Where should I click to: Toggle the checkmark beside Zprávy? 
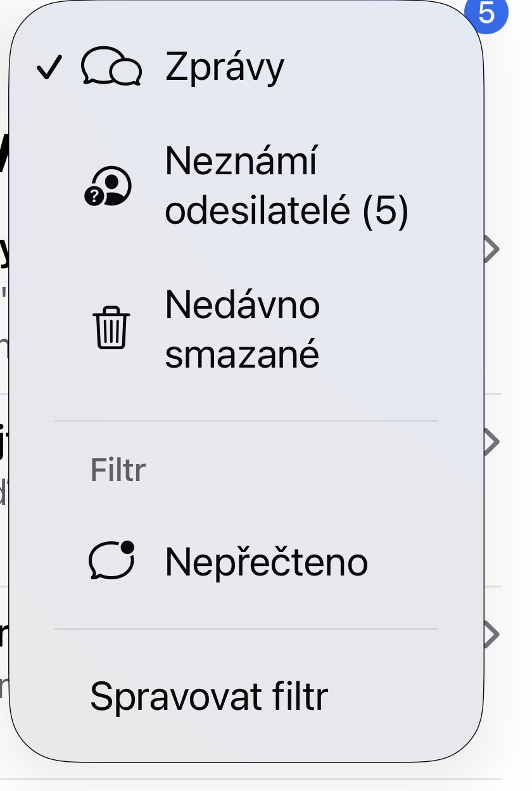tap(48, 68)
